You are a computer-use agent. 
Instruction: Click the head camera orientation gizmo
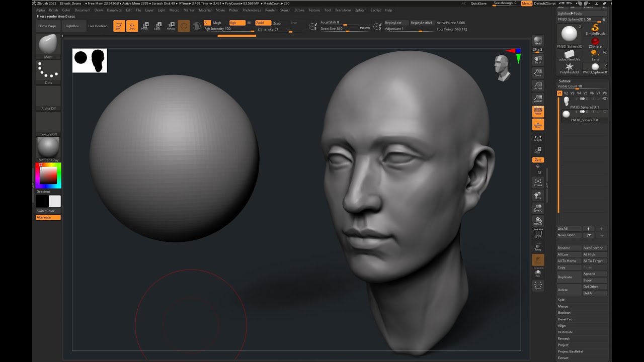[502, 67]
